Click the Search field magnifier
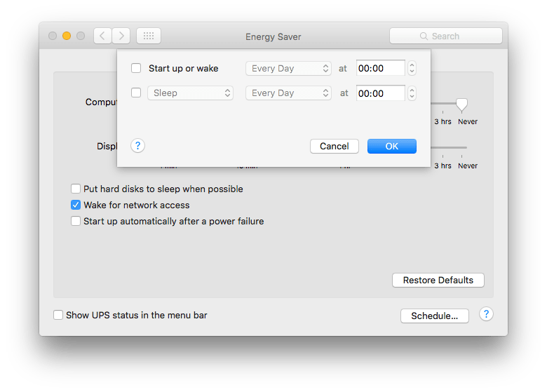The height and width of the screenshot is (392, 547). click(x=424, y=36)
